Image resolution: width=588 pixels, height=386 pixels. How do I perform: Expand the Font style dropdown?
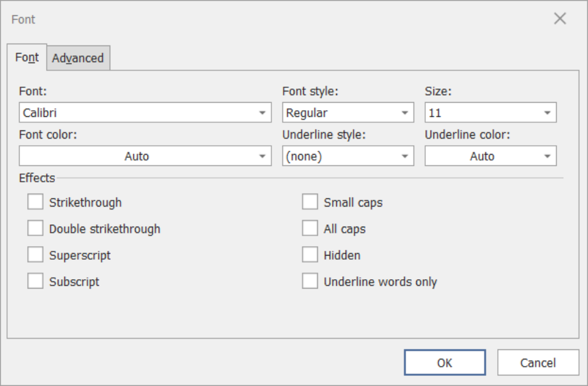point(405,113)
